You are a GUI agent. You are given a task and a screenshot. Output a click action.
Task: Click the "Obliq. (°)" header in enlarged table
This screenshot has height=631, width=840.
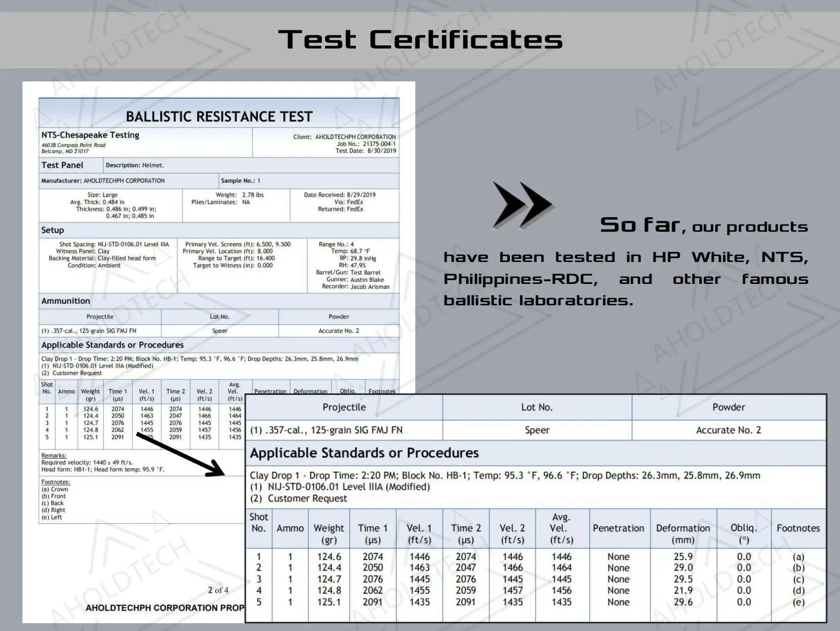tap(743, 533)
